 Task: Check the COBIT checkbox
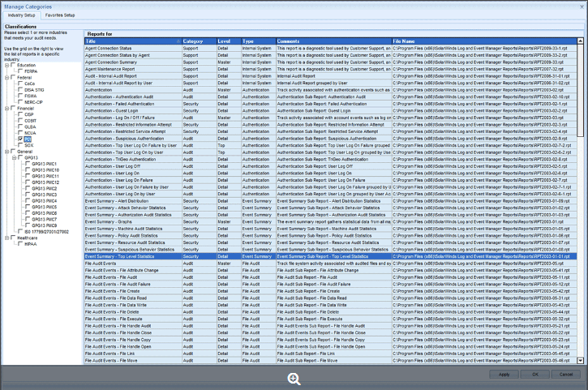tap(20, 120)
